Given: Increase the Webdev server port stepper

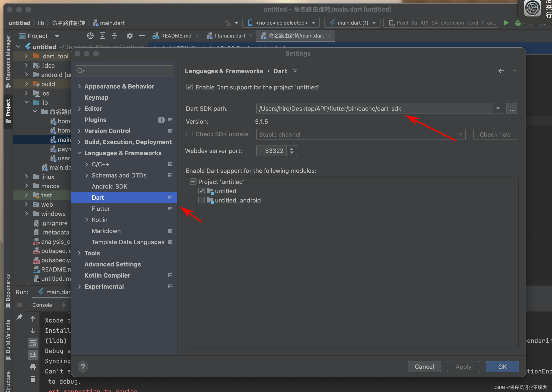Looking at the screenshot, I should [x=292, y=149].
